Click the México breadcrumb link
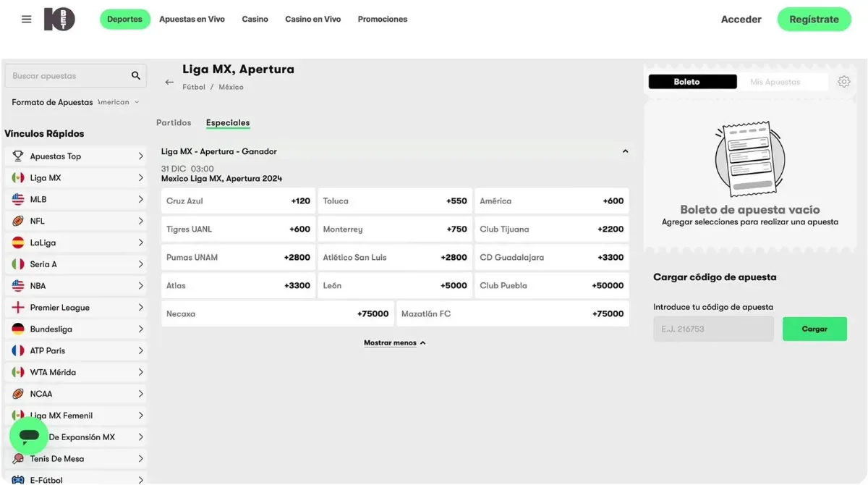The width and height of the screenshot is (868, 485). tap(231, 87)
